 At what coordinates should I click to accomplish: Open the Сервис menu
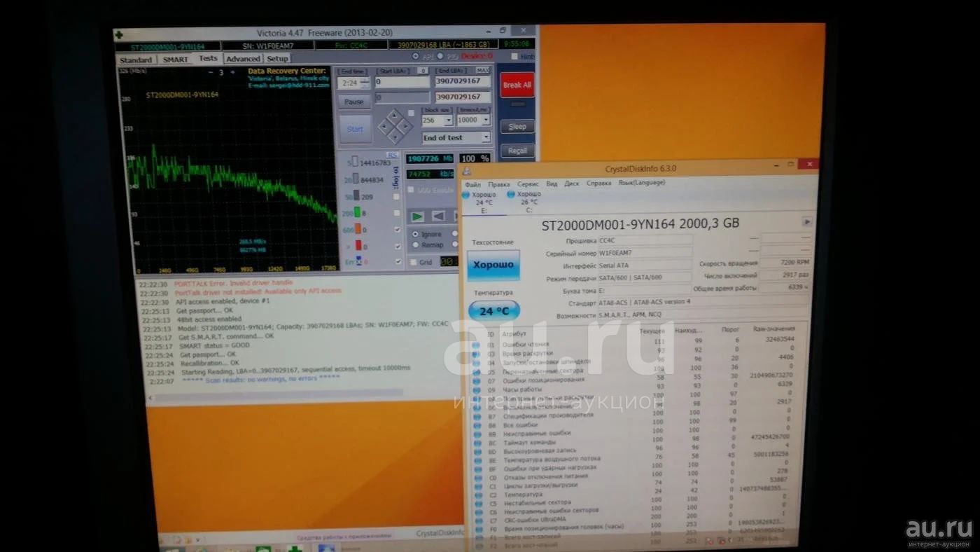point(528,184)
